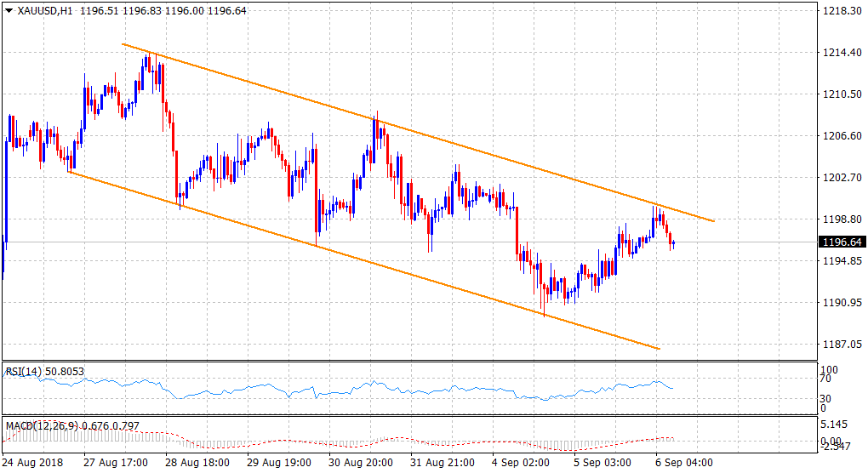
Task: Click the RSI 70 level on axis
Action: pos(824,384)
